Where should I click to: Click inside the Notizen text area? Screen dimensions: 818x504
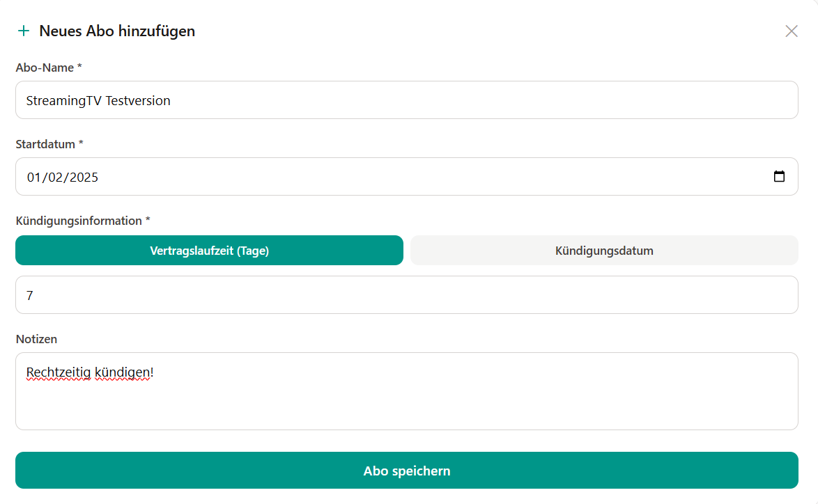pos(407,390)
